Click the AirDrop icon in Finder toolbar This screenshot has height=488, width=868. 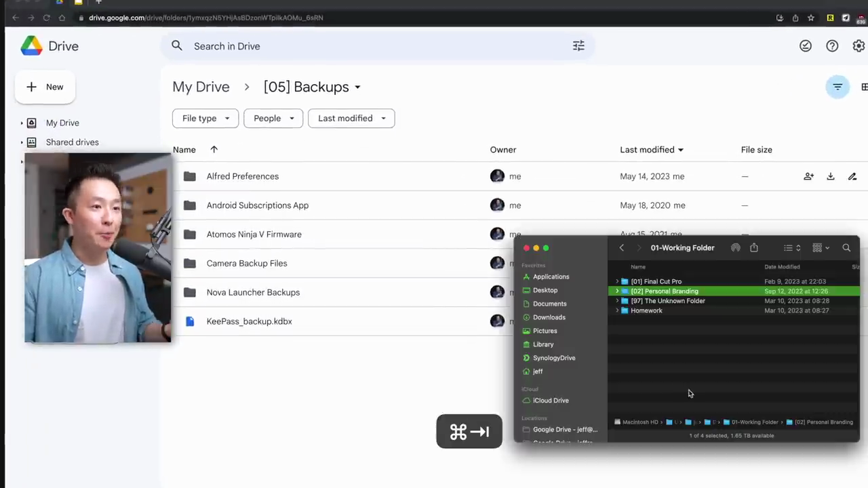pyautogui.click(x=736, y=248)
